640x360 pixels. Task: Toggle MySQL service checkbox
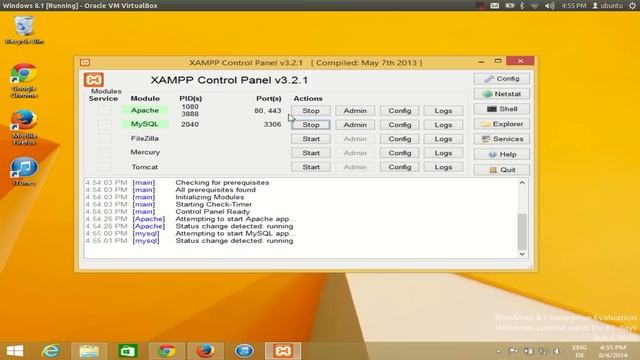pos(104,124)
